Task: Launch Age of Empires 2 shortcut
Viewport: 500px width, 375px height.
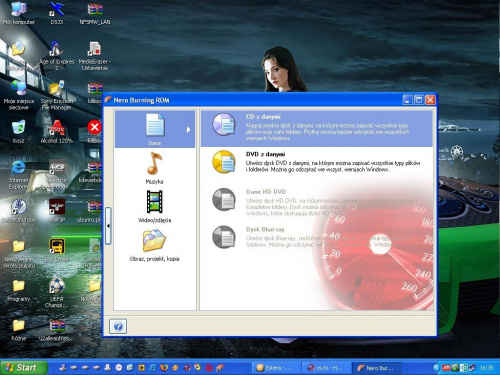Action: [57, 55]
